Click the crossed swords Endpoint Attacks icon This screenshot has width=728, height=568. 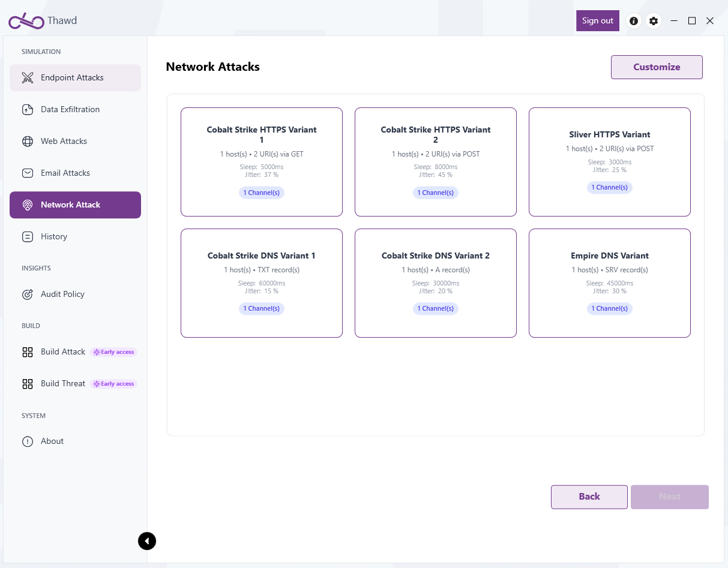(x=28, y=78)
